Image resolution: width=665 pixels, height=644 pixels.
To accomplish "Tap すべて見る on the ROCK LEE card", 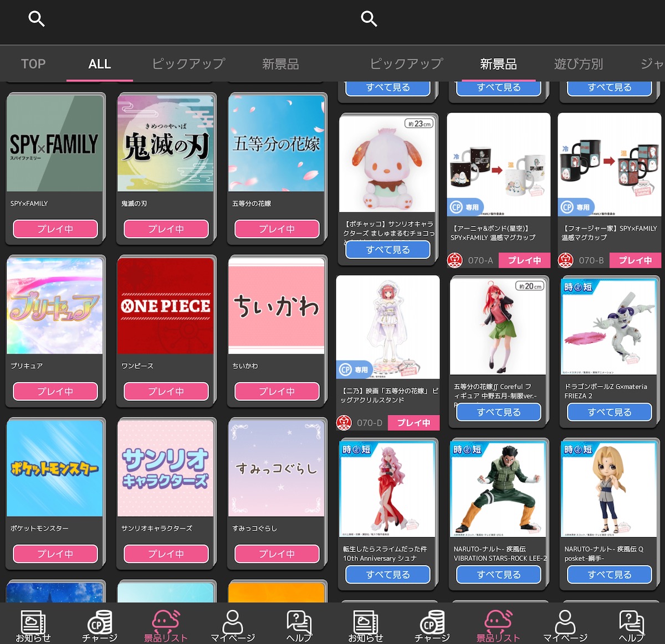I will [x=499, y=575].
